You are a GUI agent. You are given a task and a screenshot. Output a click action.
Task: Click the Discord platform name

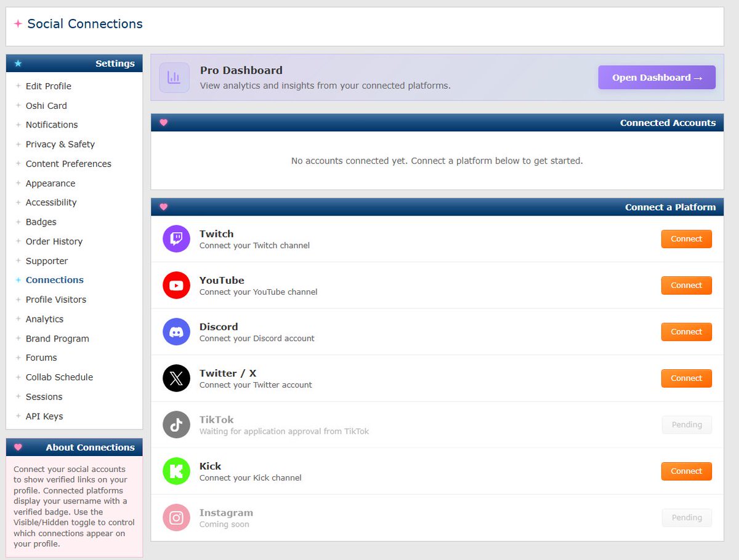pos(219,327)
